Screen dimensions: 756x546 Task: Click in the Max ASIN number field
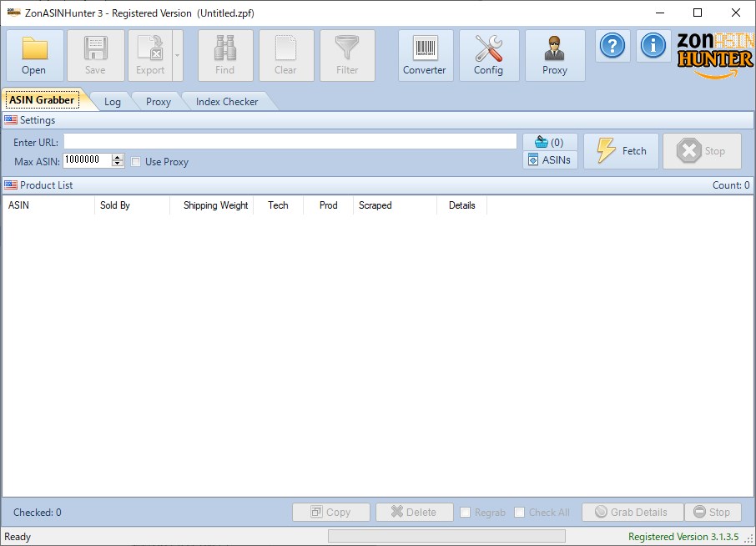tap(88, 160)
